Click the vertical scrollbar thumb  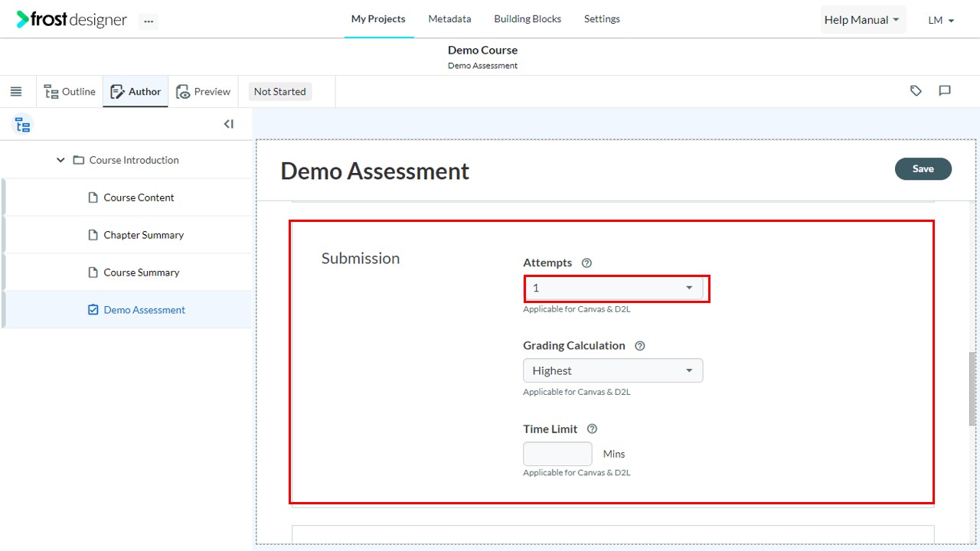972,389
